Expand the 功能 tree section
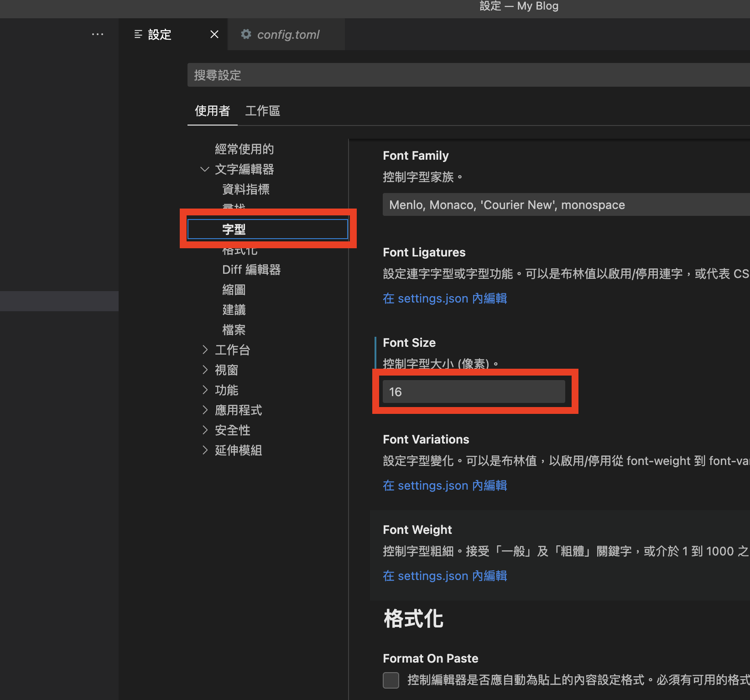The image size is (750, 700). tap(205, 390)
